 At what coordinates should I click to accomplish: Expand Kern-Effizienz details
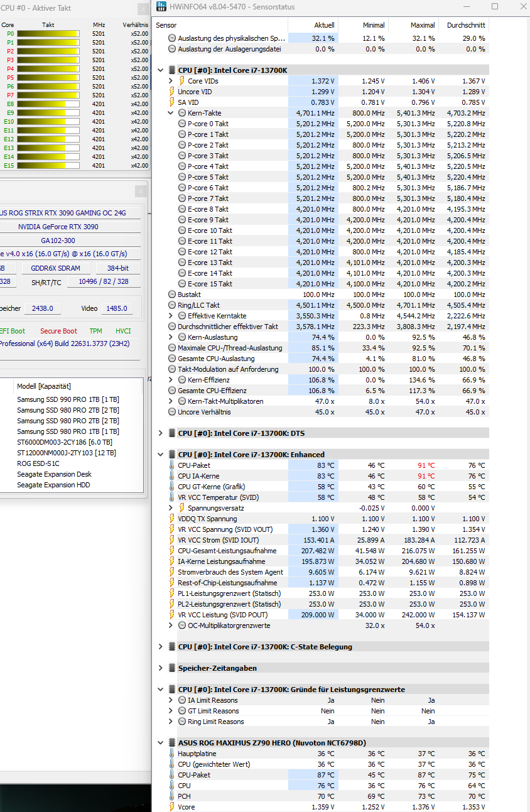coord(171,380)
